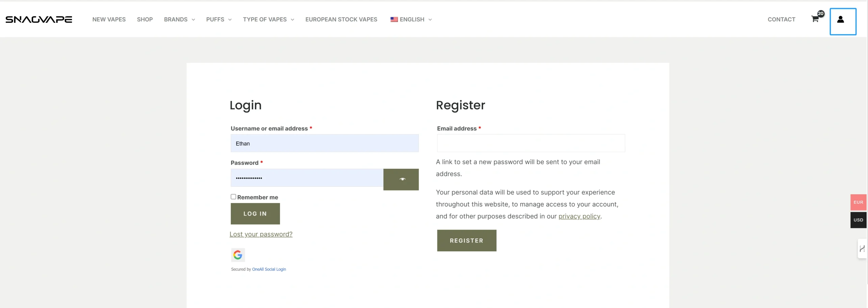Expand the Puffs dropdown menu
The image size is (868, 308).
coord(219,19)
